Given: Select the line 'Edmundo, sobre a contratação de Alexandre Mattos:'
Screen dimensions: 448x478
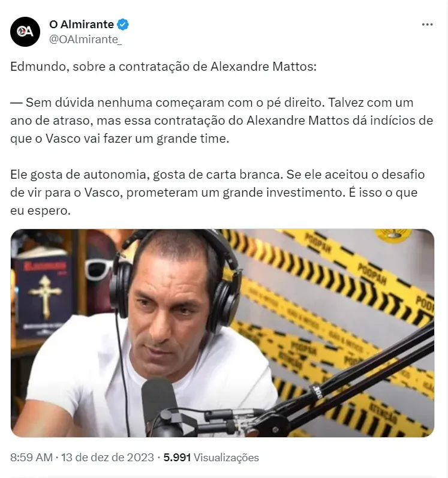Looking at the screenshot, I should pos(163,67).
